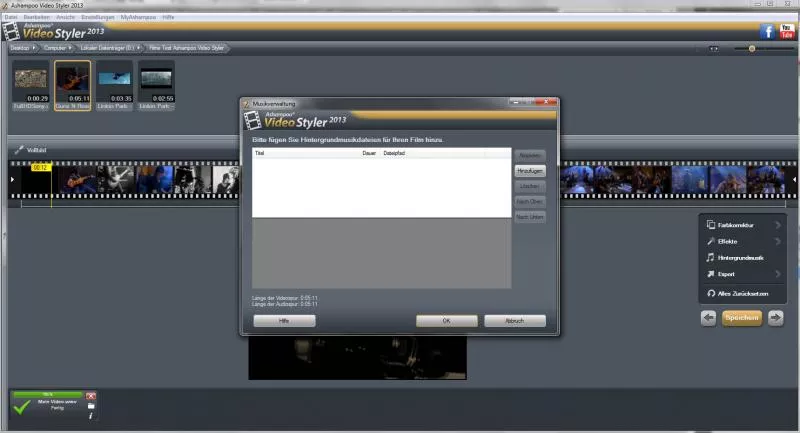800x433 pixels.
Task: Select the 0:03:35 video thumbnail
Action: tap(114, 85)
